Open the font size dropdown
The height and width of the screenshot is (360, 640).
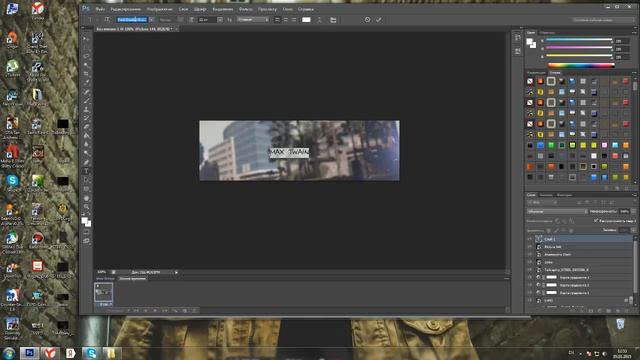220,20
